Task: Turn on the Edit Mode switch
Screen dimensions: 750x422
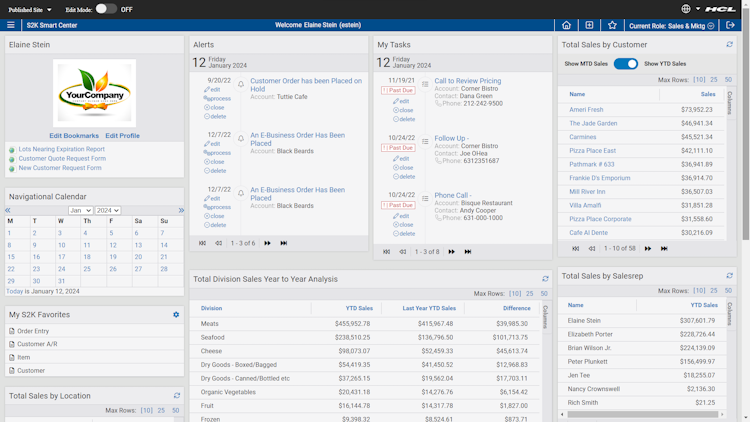Action: (106, 9)
